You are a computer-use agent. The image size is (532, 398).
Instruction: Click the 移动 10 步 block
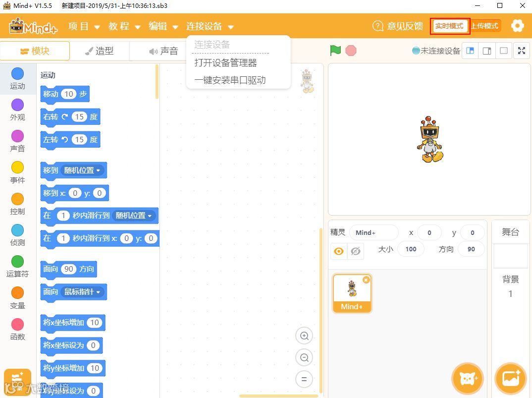tap(65, 94)
